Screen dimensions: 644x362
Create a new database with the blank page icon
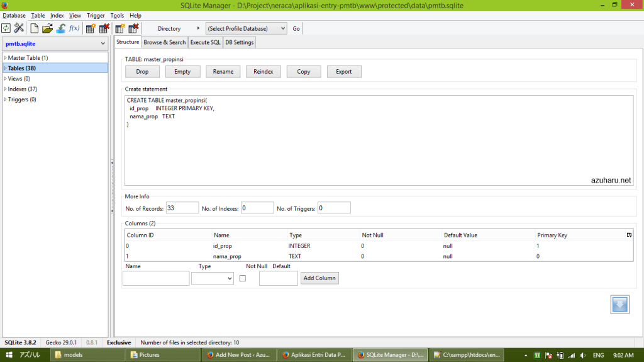(35, 28)
